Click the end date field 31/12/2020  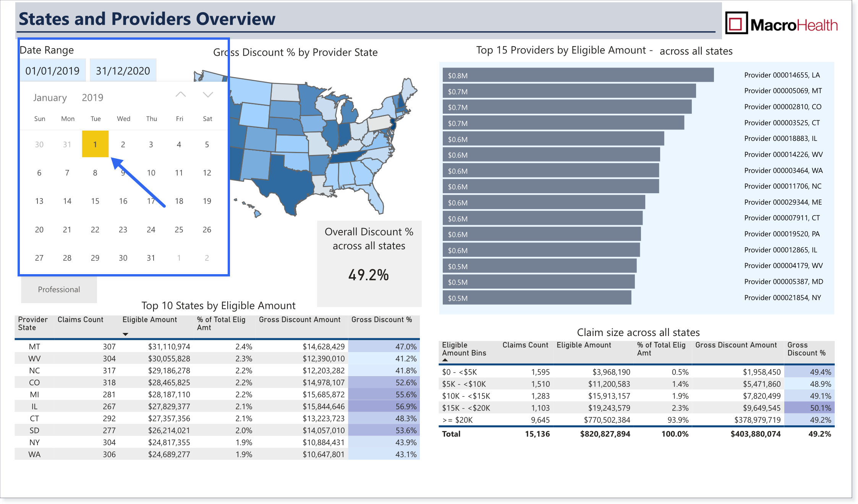(123, 70)
